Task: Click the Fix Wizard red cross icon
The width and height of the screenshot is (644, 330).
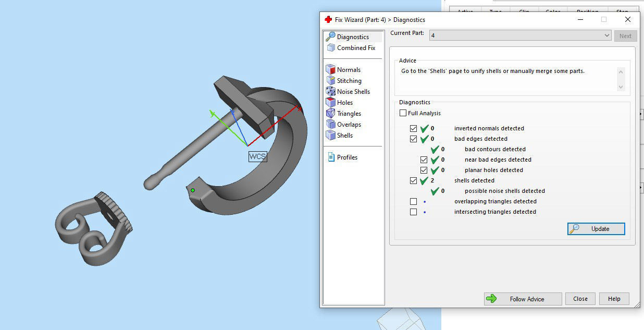Action: tap(328, 19)
